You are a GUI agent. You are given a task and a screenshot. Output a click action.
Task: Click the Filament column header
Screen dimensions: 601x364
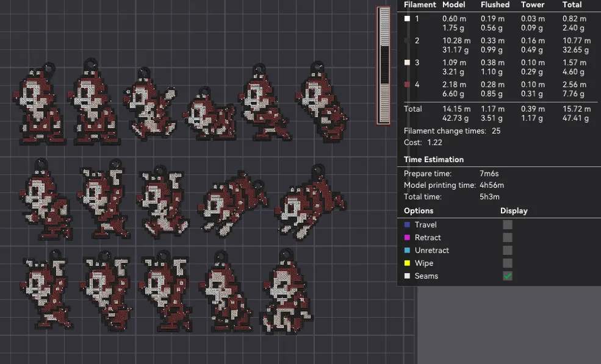(x=420, y=5)
